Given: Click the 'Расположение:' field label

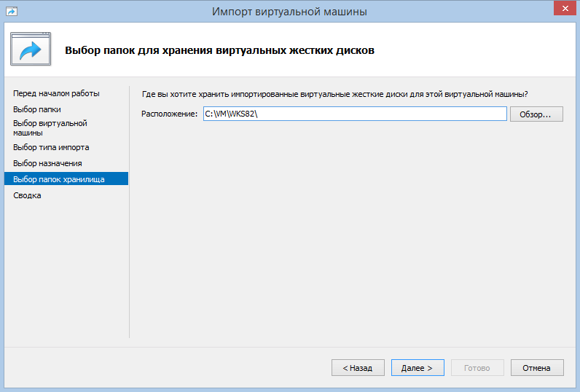Looking at the screenshot, I should click(169, 114).
